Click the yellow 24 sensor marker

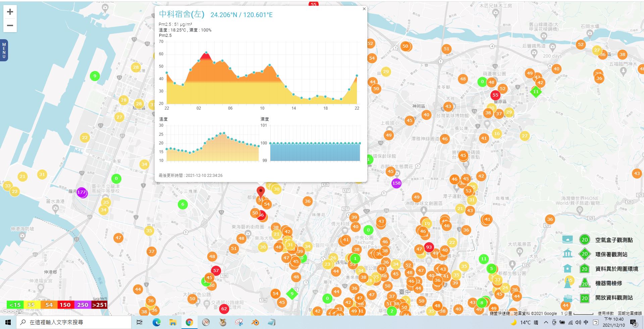tap(505, 287)
